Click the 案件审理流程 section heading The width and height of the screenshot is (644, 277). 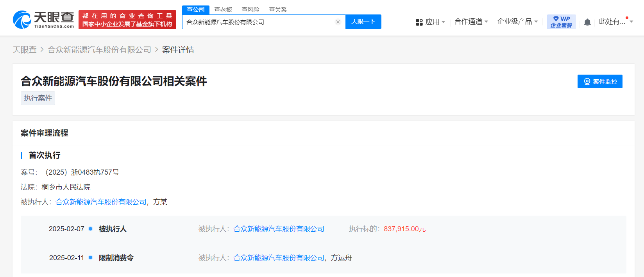tap(45, 133)
